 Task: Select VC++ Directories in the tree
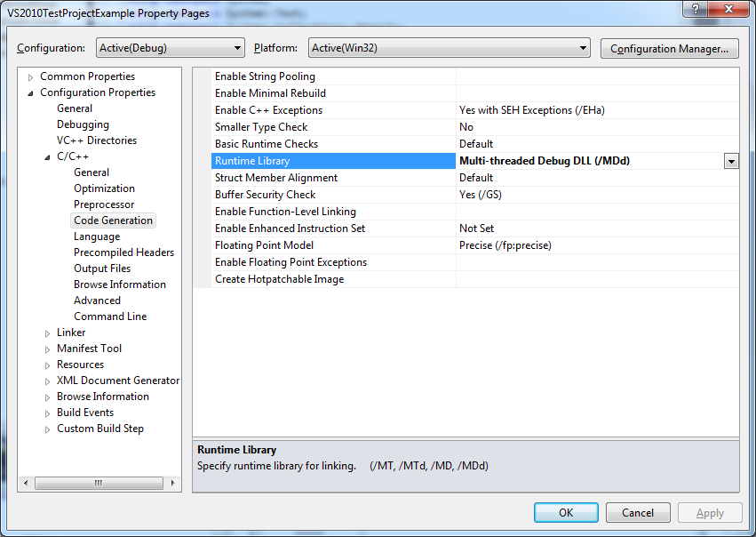point(97,140)
